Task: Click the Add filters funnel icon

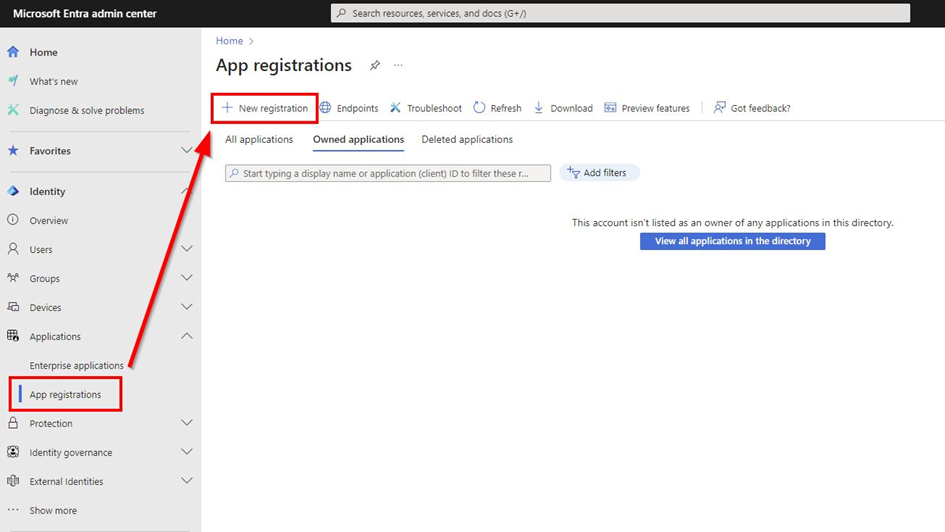Action: coord(573,172)
